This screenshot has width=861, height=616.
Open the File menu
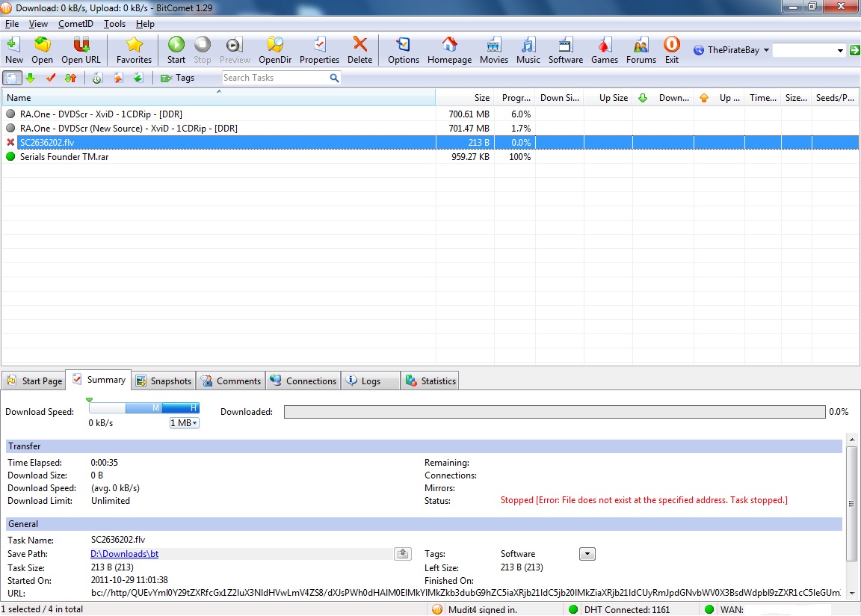click(x=11, y=24)
